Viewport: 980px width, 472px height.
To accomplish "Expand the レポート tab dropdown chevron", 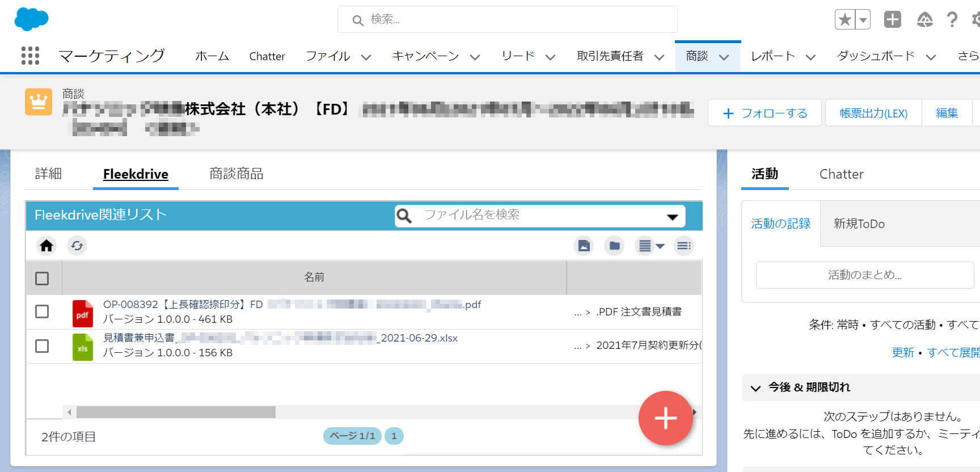I will [811, 57].
